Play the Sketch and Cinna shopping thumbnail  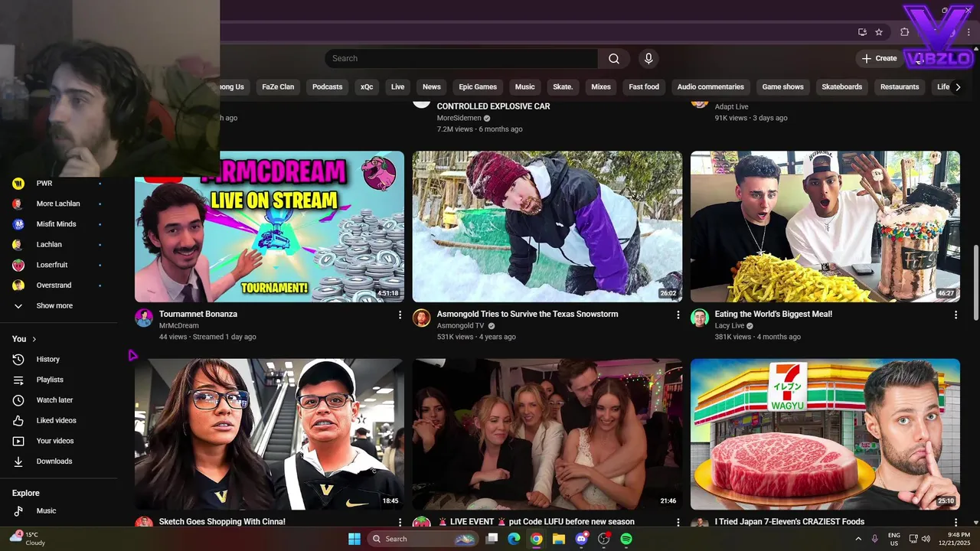click(269, 434)
